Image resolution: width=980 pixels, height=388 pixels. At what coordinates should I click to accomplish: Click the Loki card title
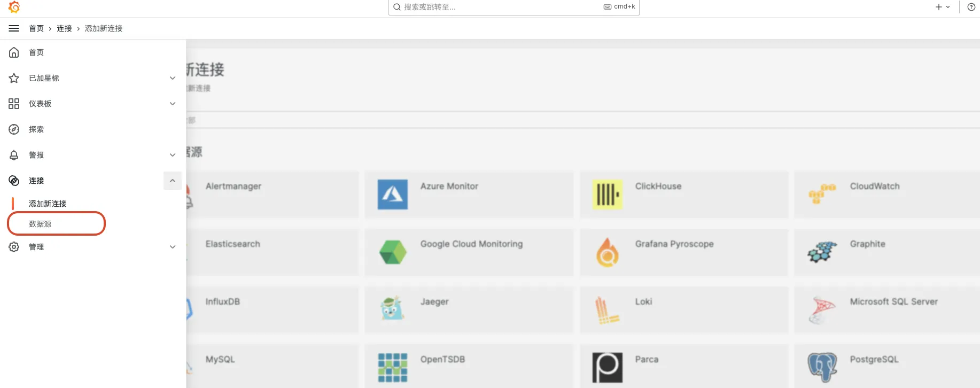pos(644,301)
